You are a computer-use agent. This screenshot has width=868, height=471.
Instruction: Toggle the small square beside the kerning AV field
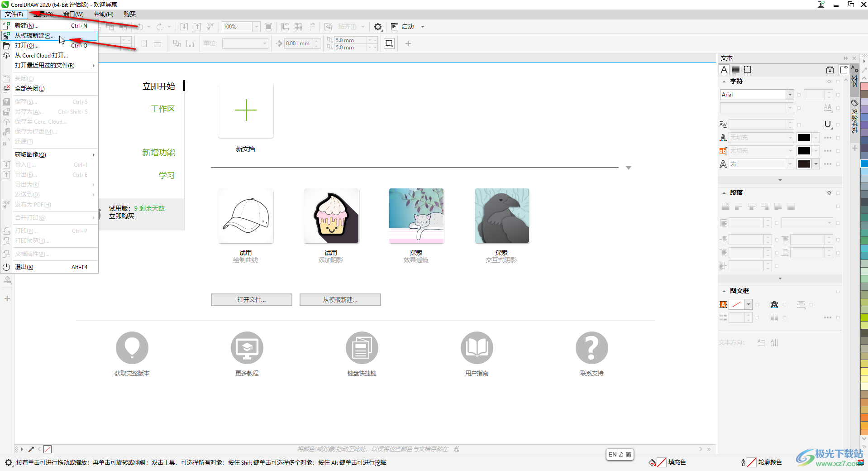(x=799, y=125)
